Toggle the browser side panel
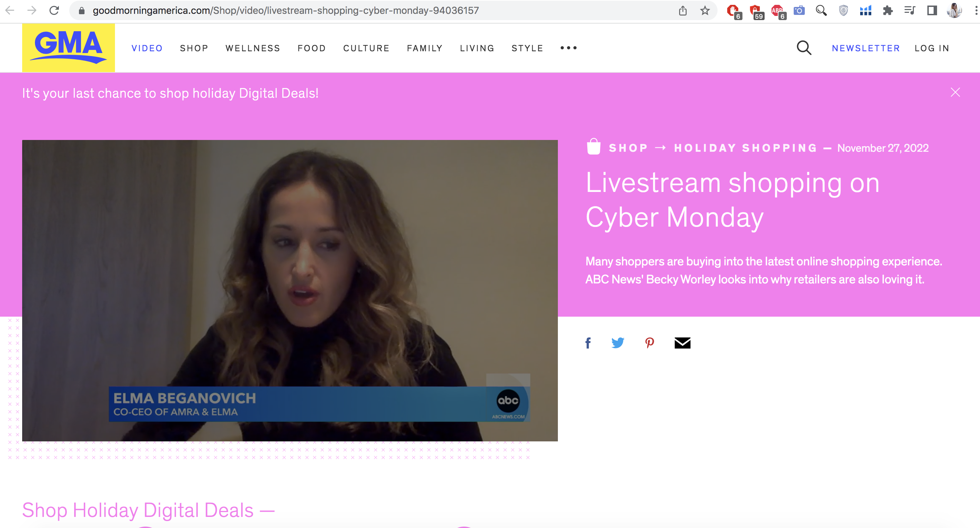The image size is (980, 528). (x=932, y=10)
